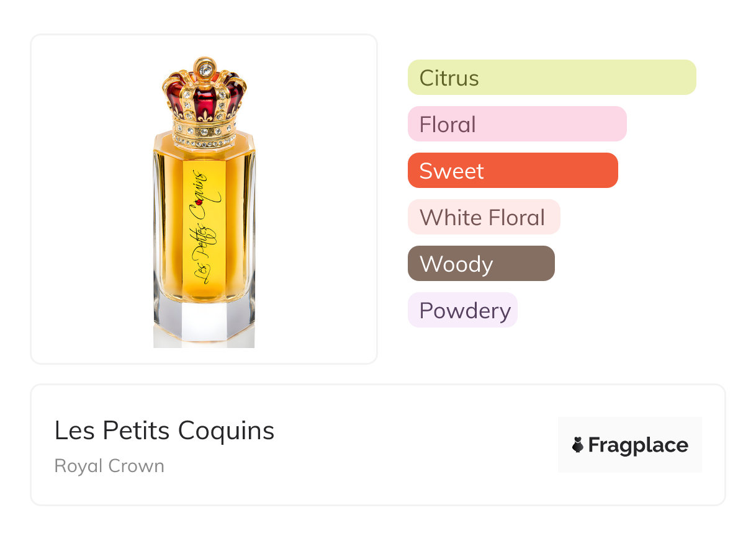
Task: Click the brown Woody accord bar
Action: 480,264
